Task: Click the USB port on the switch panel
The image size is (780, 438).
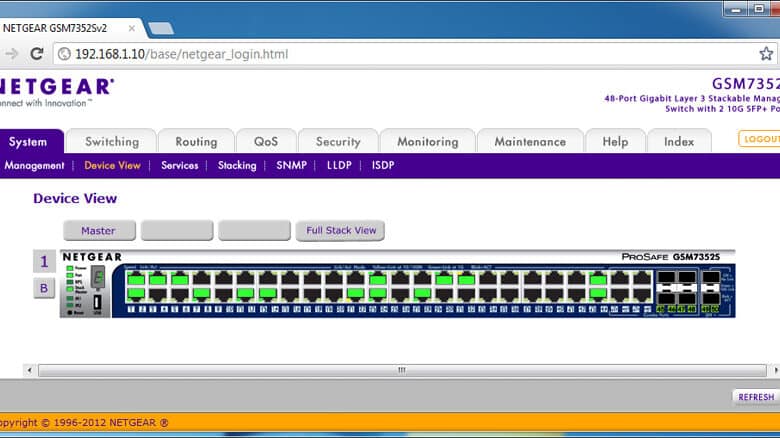Action: point(98,302)
